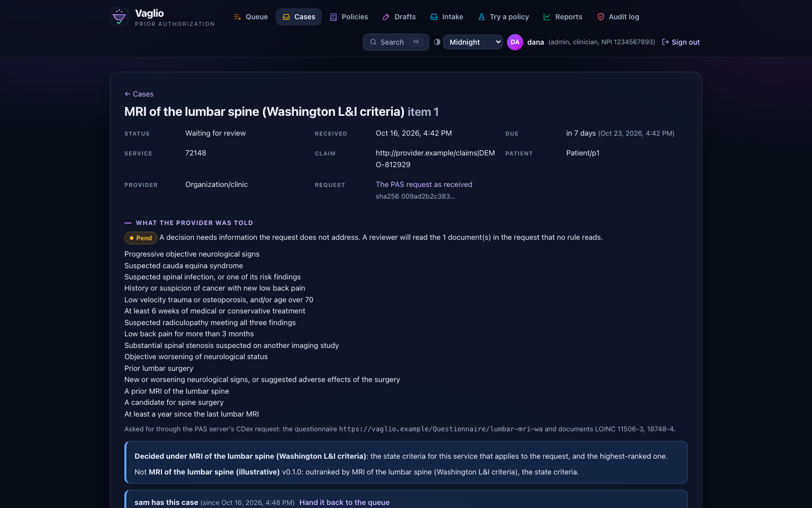
Task: Click the Audit log shield icon
Action: click(601, 17)
